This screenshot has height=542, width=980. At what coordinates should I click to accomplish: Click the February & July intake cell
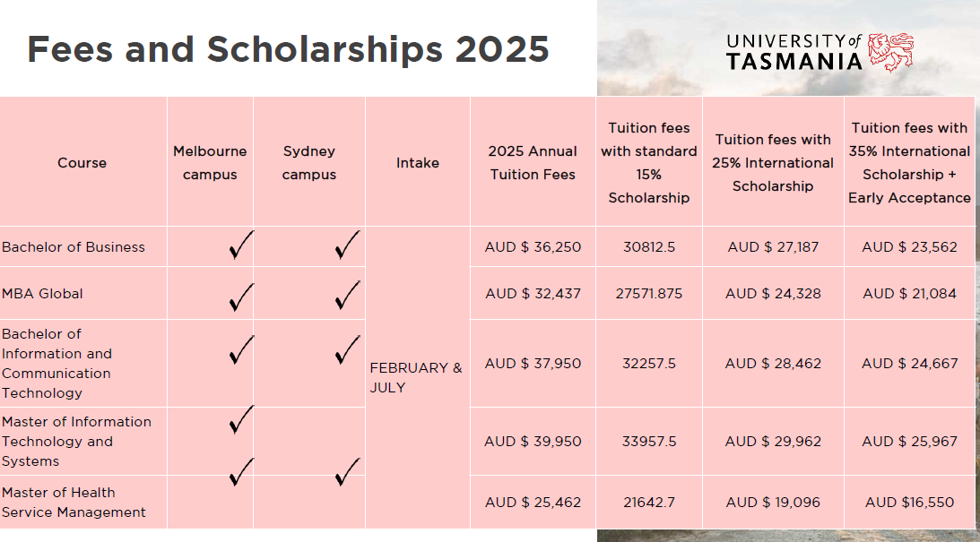(416, 377)
